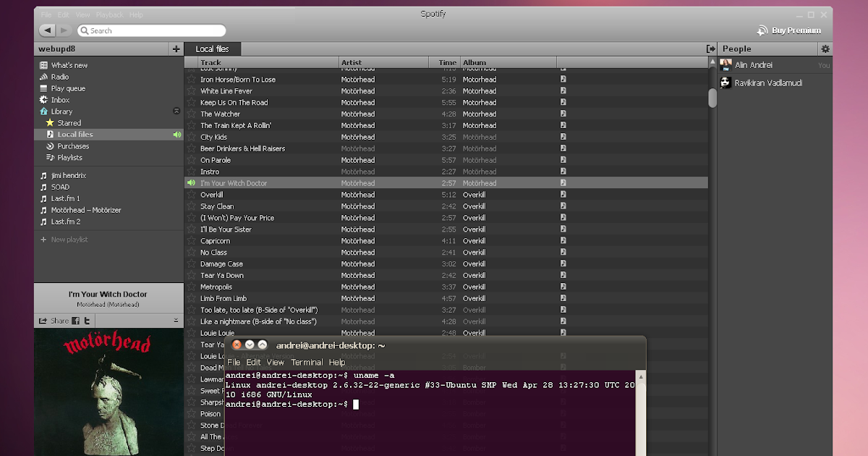Star the track City Kids
The image size is (868, 456).
[191, 137]
